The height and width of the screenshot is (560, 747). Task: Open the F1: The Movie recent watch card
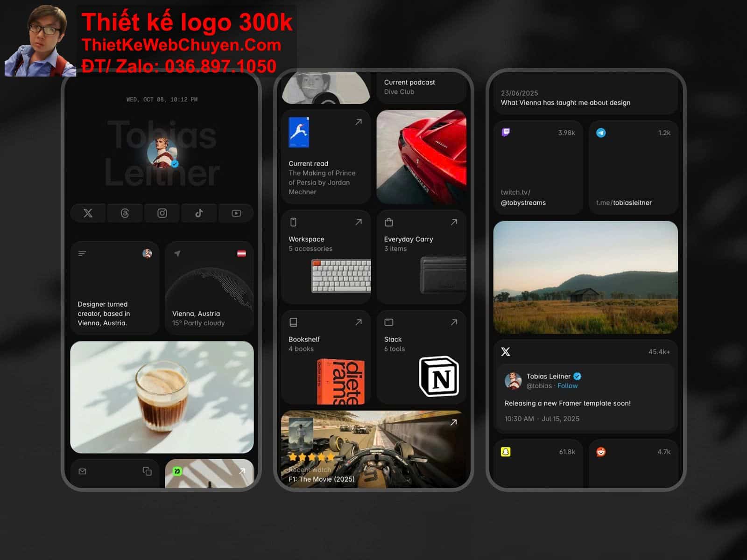tap(373, 449)
